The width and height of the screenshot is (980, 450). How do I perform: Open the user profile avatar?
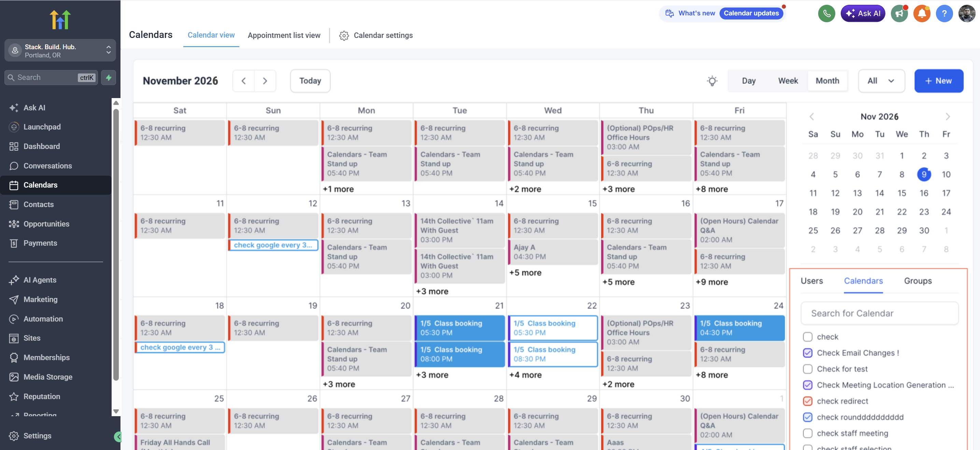[967, 13]
